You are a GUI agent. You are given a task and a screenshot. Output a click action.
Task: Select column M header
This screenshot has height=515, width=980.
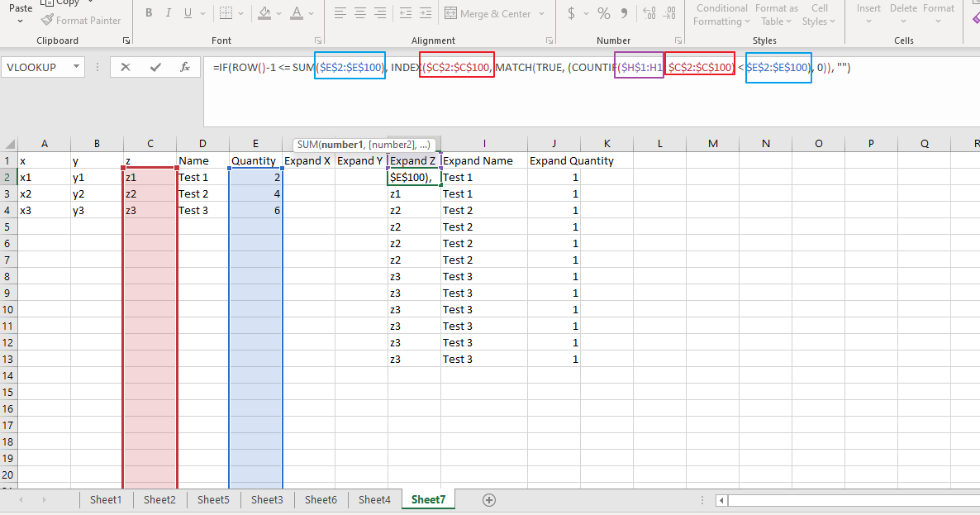(712, 144)
